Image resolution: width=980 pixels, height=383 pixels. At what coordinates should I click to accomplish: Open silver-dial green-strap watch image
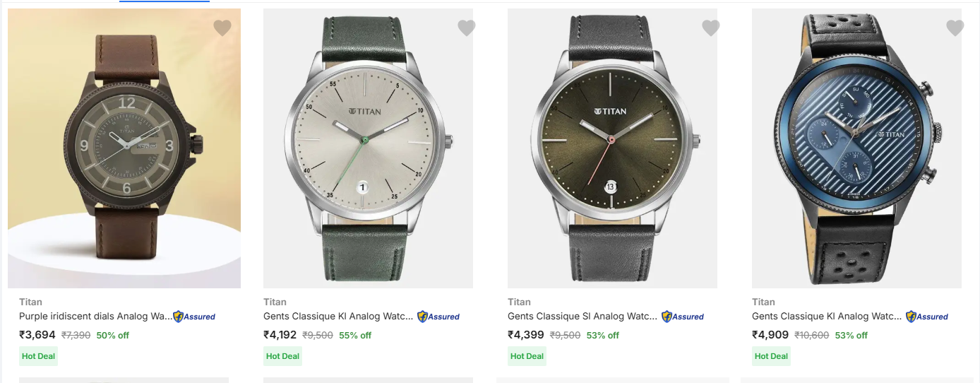368,148
